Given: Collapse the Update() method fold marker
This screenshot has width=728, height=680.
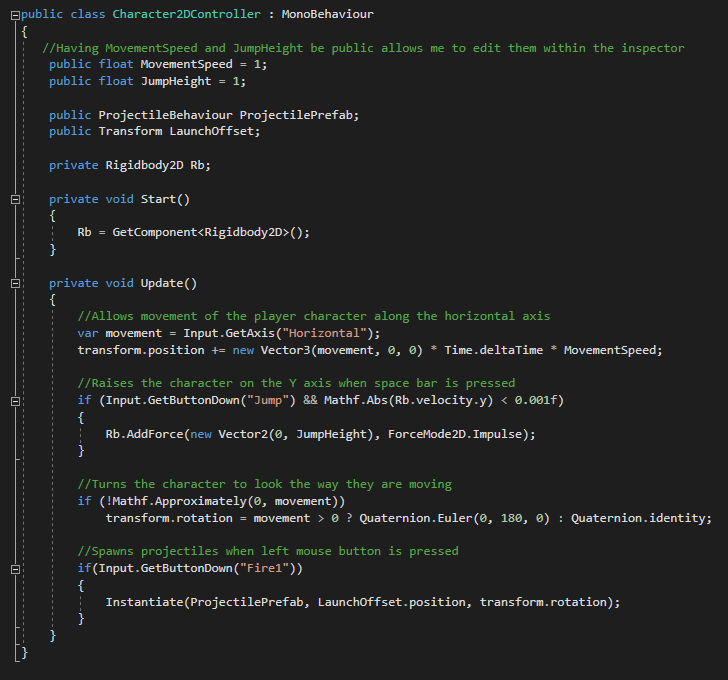Looking at the screenshot, I should click(x=15, y=283).
